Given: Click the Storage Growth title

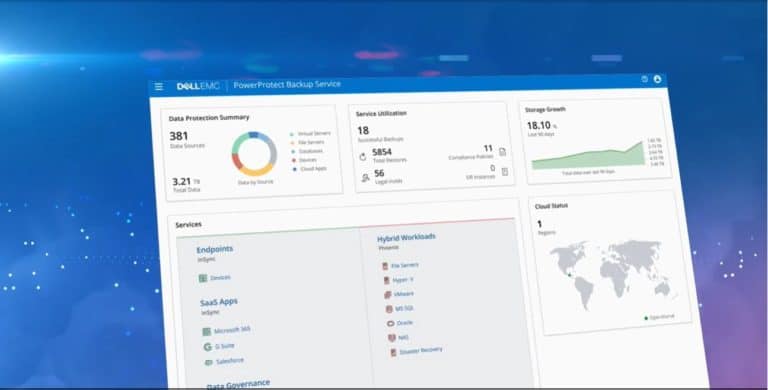Looking at the screenshot, I should pos(545,110).
